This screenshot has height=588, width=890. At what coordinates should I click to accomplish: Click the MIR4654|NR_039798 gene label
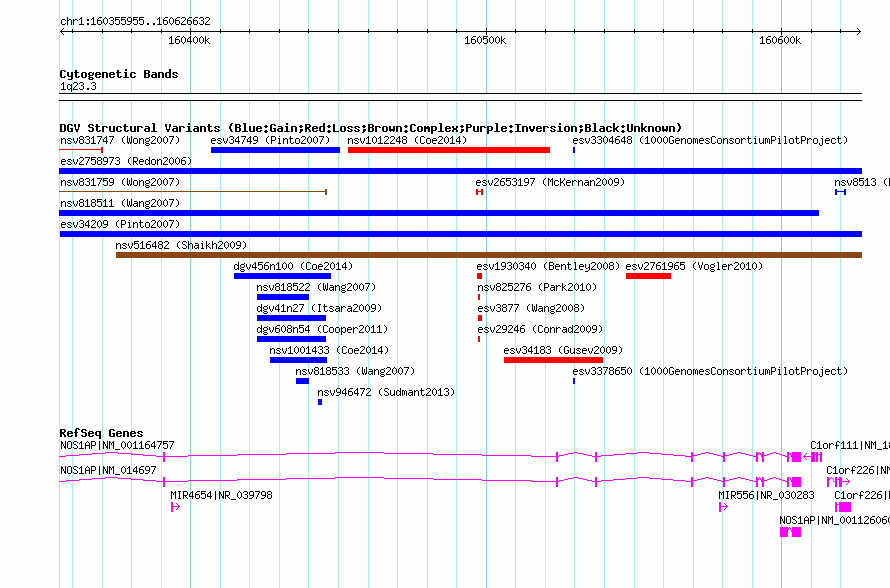tap(221, 495)
